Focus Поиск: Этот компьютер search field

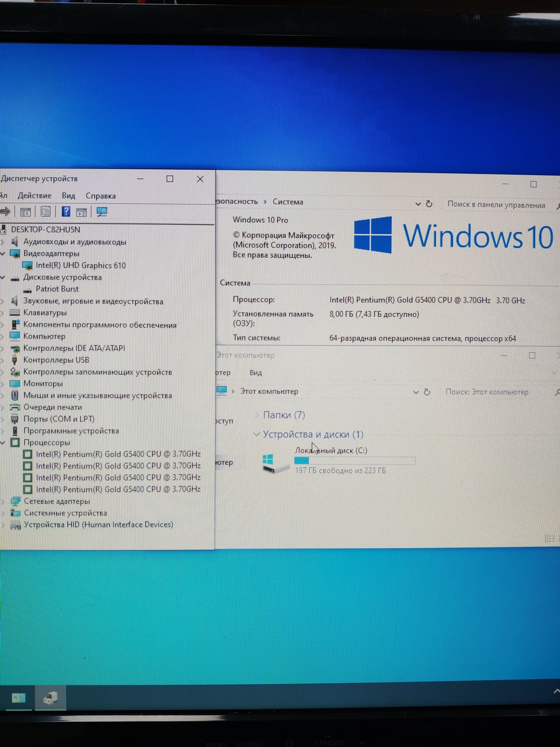tap(487, 392)
